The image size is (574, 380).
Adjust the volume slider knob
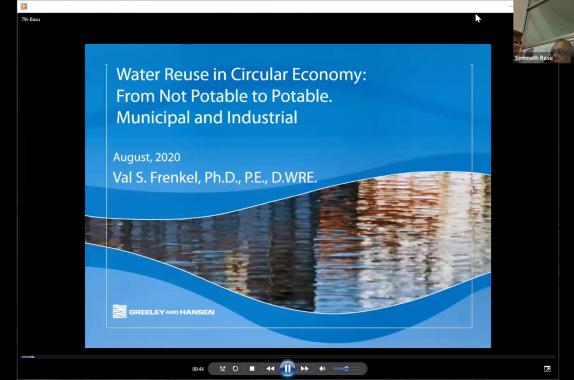point(346,369)
